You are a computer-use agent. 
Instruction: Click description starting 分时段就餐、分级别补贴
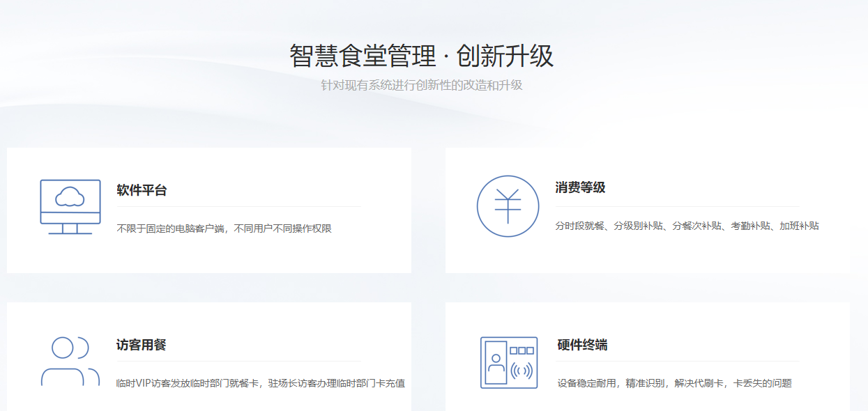[x=687, y=226]
